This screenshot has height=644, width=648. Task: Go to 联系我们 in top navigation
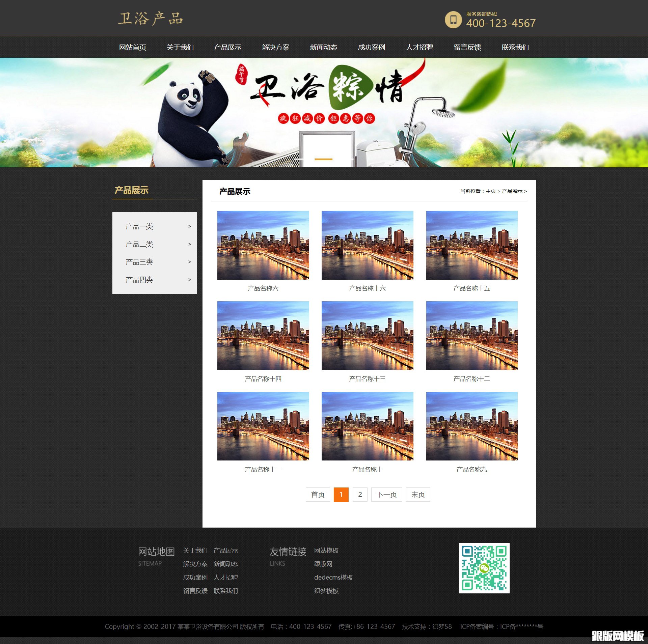515,47
